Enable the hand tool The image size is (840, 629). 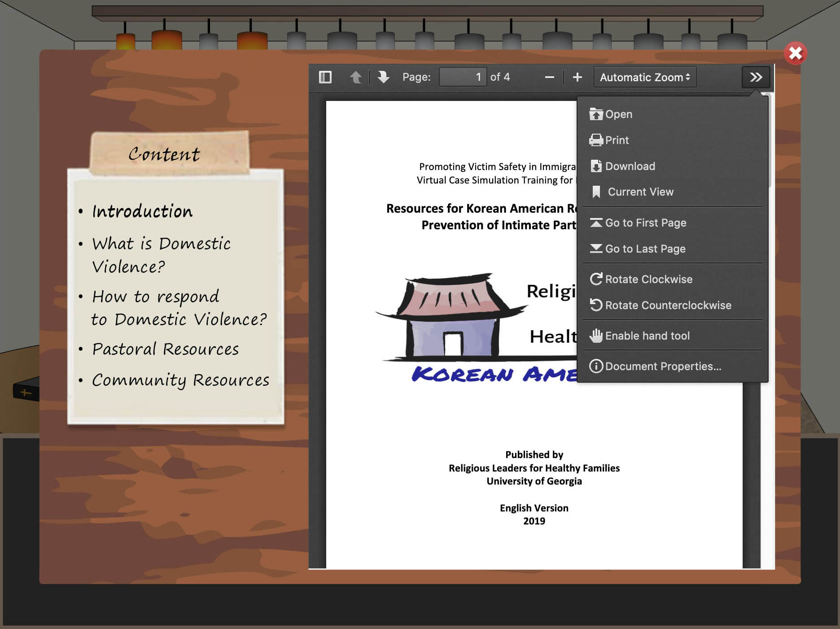click(x=647, y=336)
